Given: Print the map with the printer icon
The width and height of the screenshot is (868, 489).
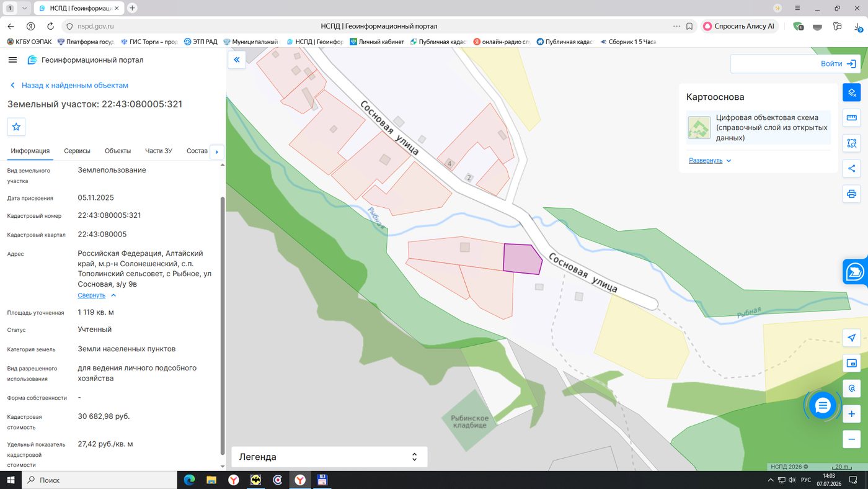Looking at the screenshot, I should point(851,194).
